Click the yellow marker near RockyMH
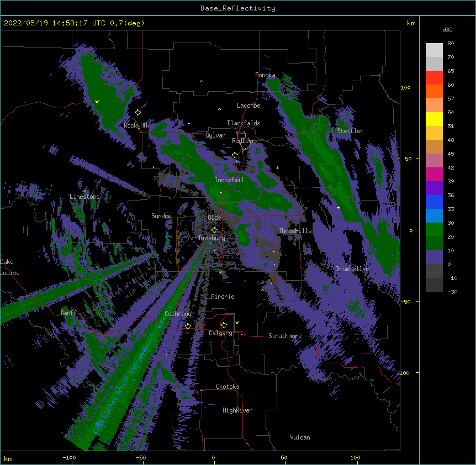This screenshot has width=476, height=465. (x=138, y=113)
